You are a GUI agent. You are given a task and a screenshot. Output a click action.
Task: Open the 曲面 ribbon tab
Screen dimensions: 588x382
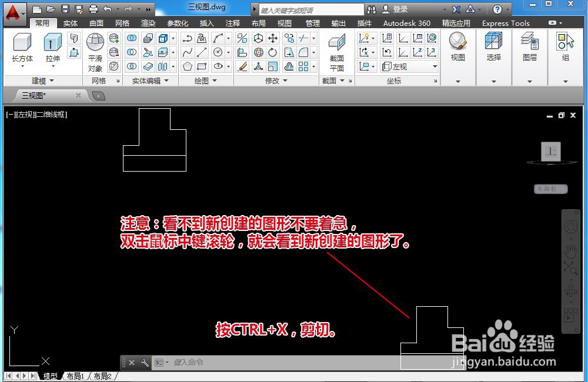click(x=96, y=24)
